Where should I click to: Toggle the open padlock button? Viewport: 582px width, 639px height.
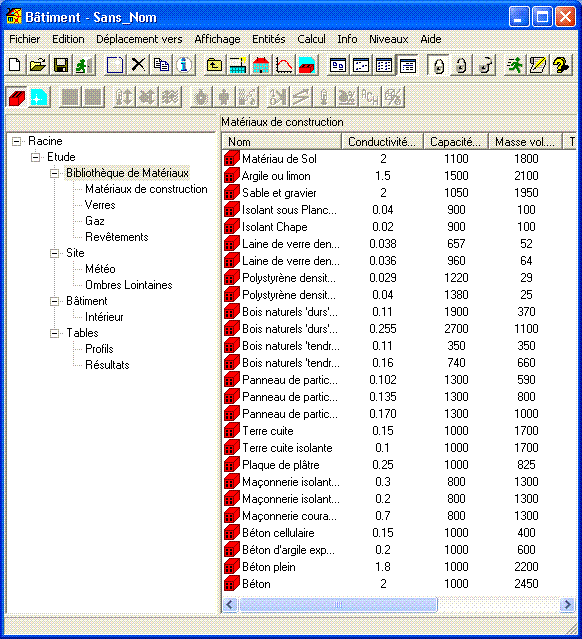point(485,65)
